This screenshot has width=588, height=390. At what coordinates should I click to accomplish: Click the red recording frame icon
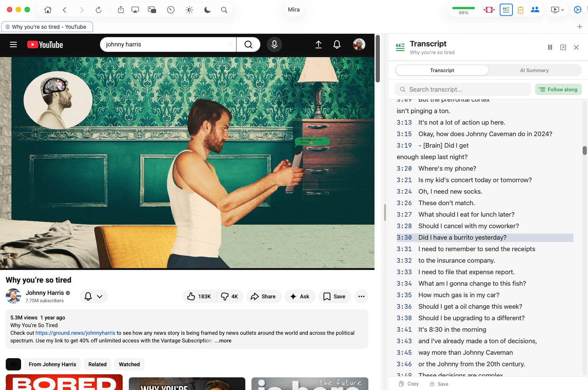coord(489,10)
